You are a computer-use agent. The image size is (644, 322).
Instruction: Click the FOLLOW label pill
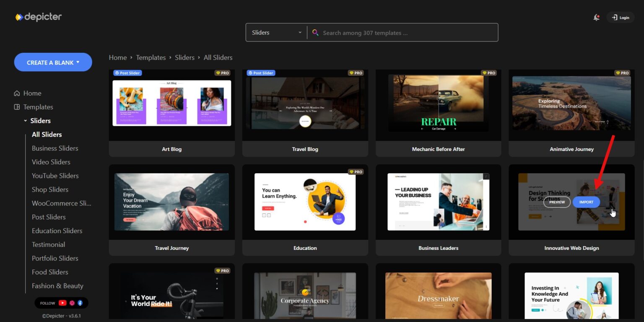click(x=48, y=303)
